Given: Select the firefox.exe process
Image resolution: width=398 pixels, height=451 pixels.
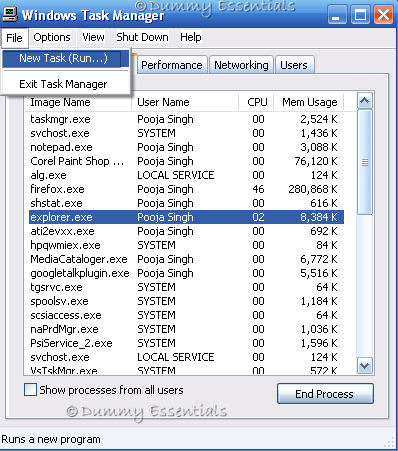Looking at the screenshot, I should coord(186,189).
